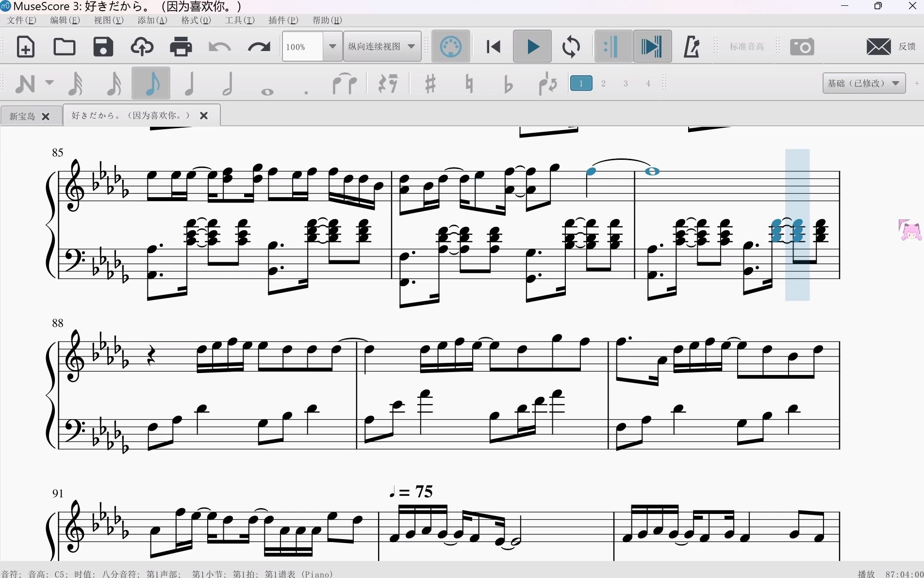The height and width of the screenshot is (578, 924).
Task: Select the tempo marking ♩= 75
Action: pyautogui.click(x=411, y=492)
